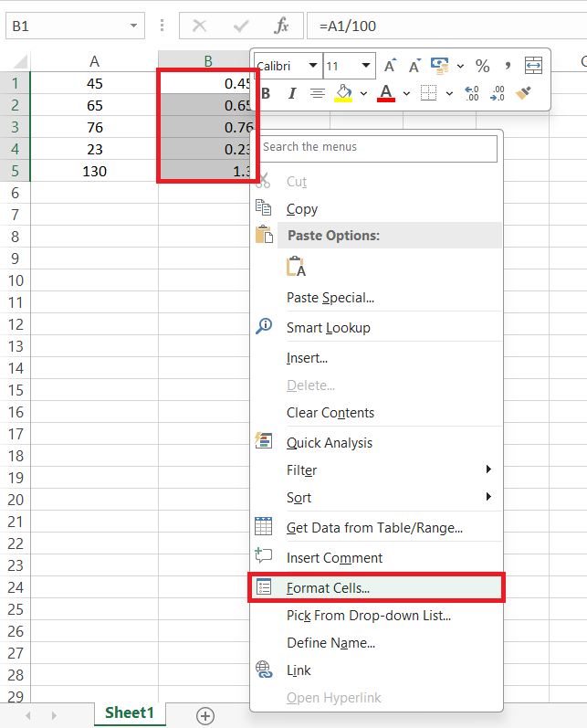Click Select All corner triangle

(x=18, y=61)
